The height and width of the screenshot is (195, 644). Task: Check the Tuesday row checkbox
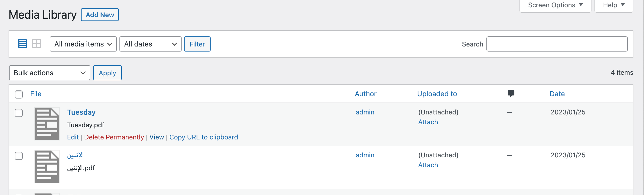coord(19,113)
